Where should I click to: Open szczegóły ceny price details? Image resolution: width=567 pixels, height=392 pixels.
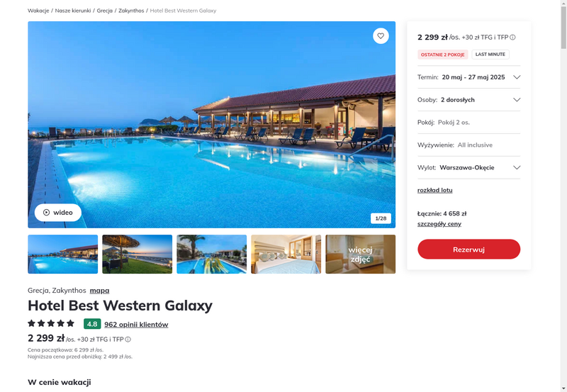[439, 224]
